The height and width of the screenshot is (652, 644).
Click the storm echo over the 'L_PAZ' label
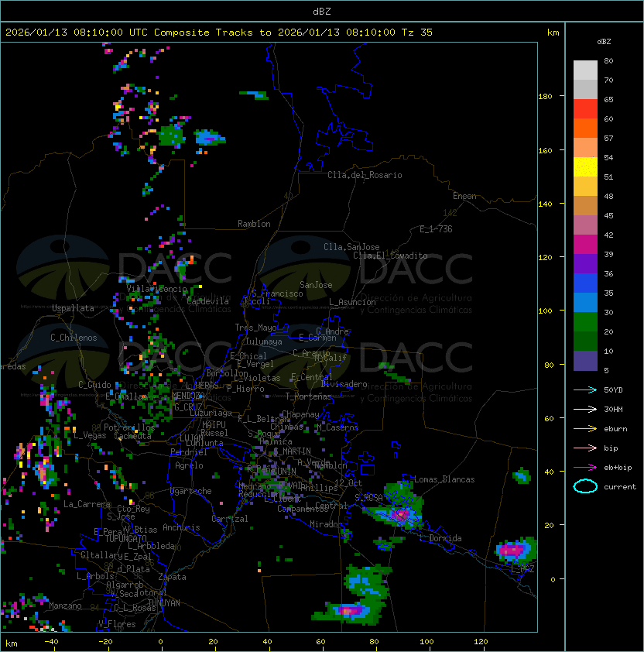pos(515,551)
